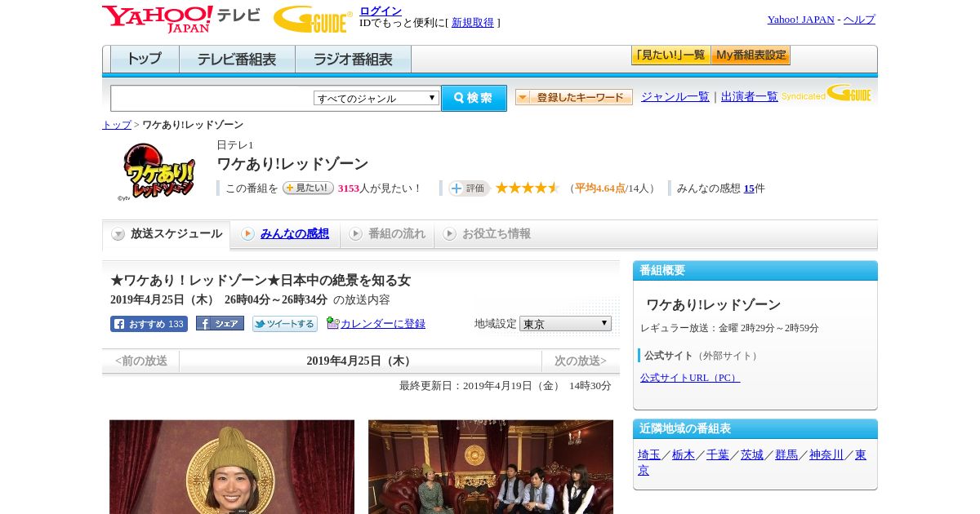Click the 新規取得 link
The image size is (980, 514).
pyautogui.click(x=473, y=23)
